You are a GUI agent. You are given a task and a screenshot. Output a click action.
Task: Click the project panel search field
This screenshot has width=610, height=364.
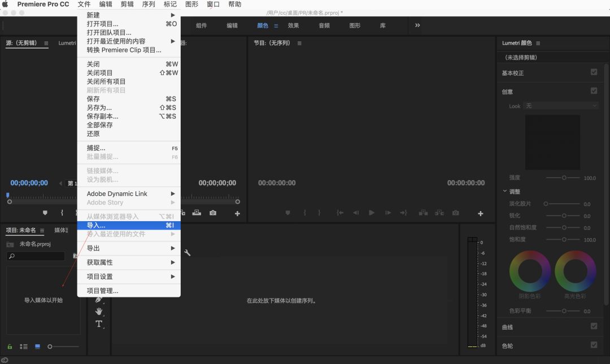(x=37, y=256)
